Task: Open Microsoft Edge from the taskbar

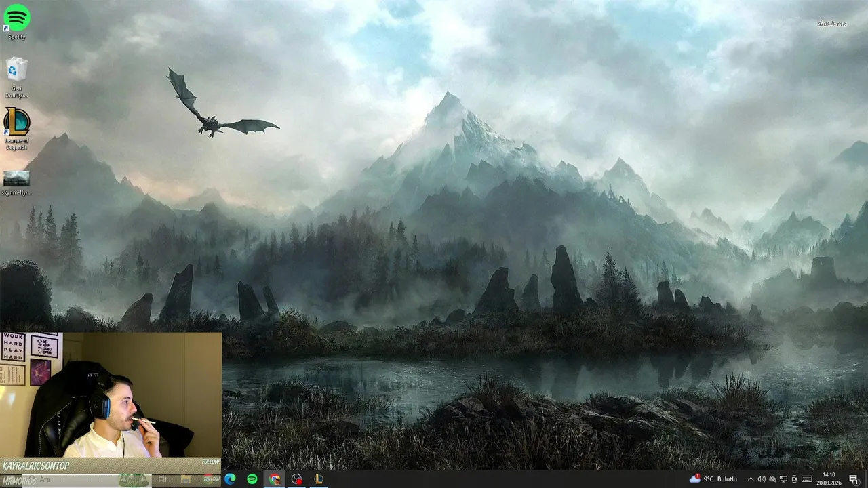Action: point(230,479)
